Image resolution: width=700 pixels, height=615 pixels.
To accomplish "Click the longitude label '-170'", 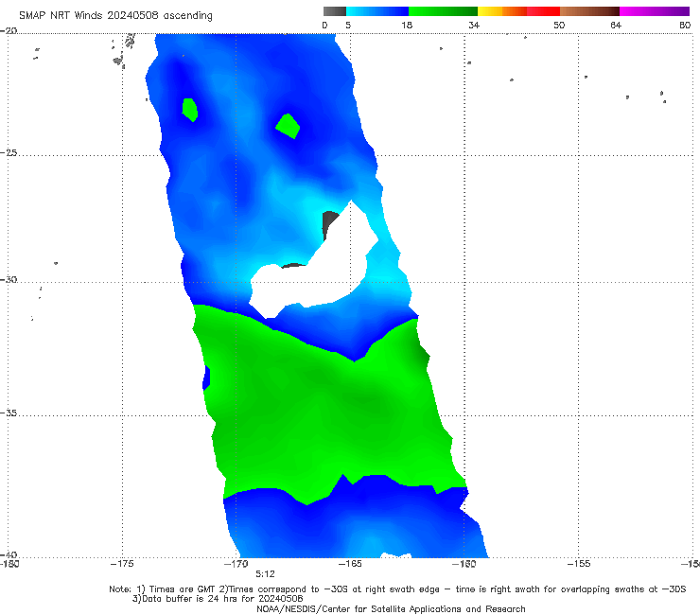I will point(236,564).
